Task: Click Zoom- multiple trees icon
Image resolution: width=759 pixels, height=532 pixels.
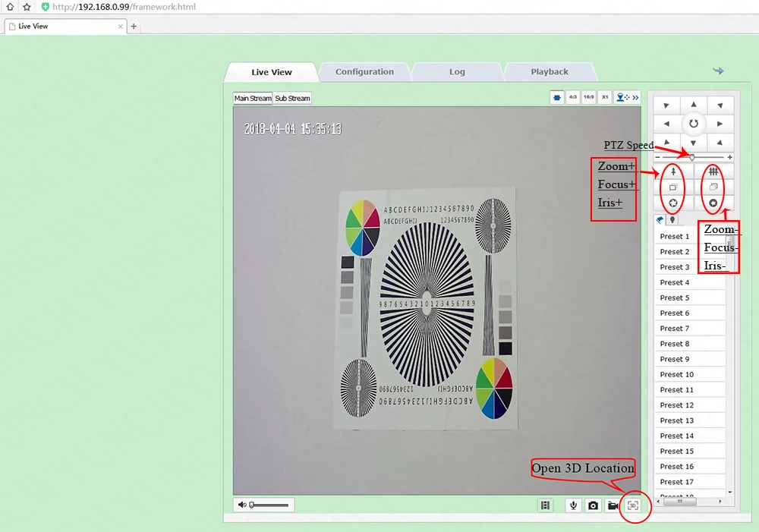Action: click(713, 172)
